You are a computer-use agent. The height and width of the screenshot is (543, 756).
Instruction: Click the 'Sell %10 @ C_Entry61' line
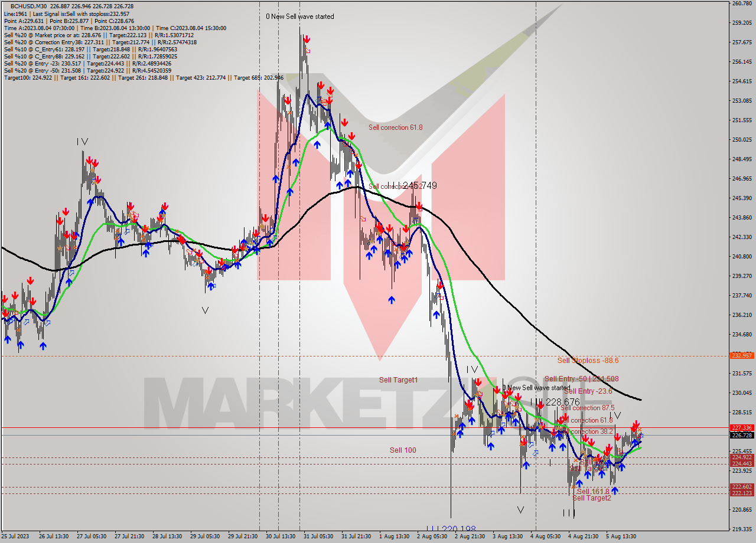click(x=90, y=49)
